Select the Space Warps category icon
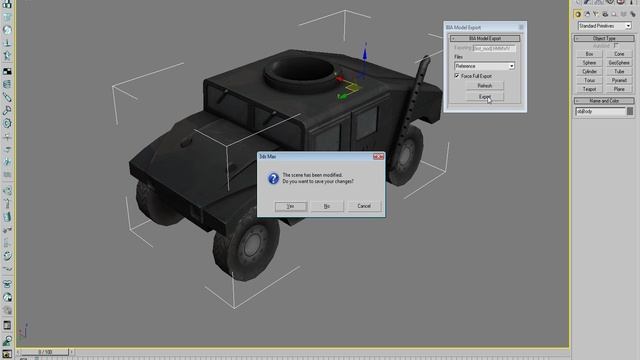 pyautogui.click(x=624, y=14)
